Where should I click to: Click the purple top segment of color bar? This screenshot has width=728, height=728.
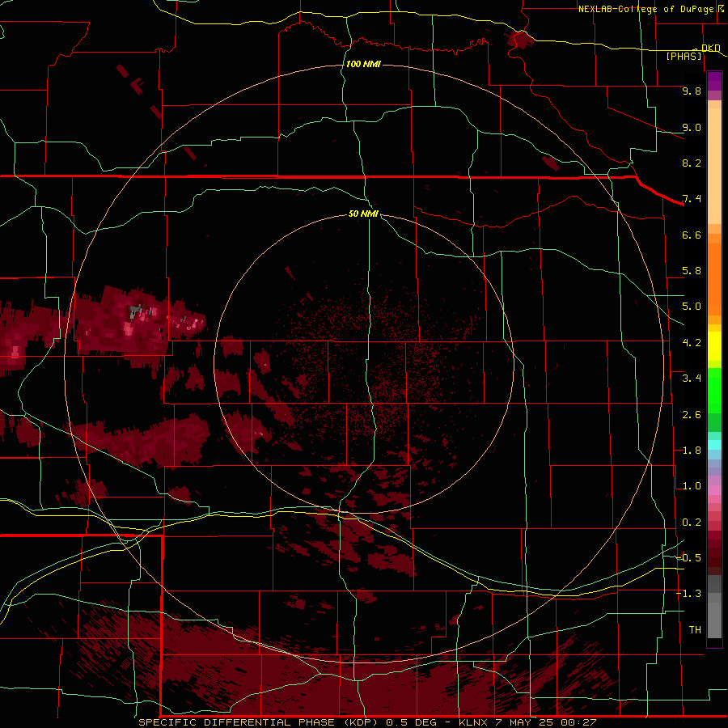[714, 81]
